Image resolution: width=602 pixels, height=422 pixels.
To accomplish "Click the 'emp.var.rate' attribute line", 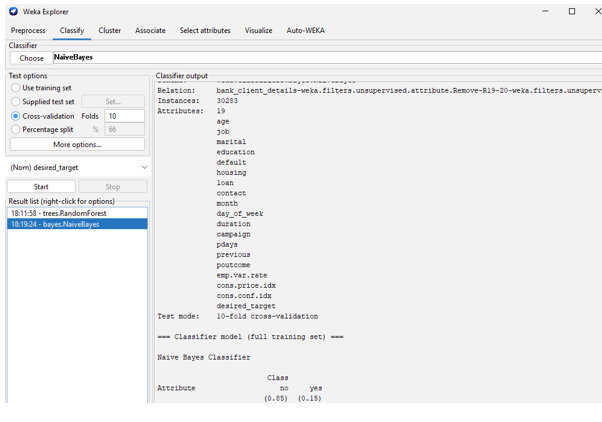I will tap(241, 275).
